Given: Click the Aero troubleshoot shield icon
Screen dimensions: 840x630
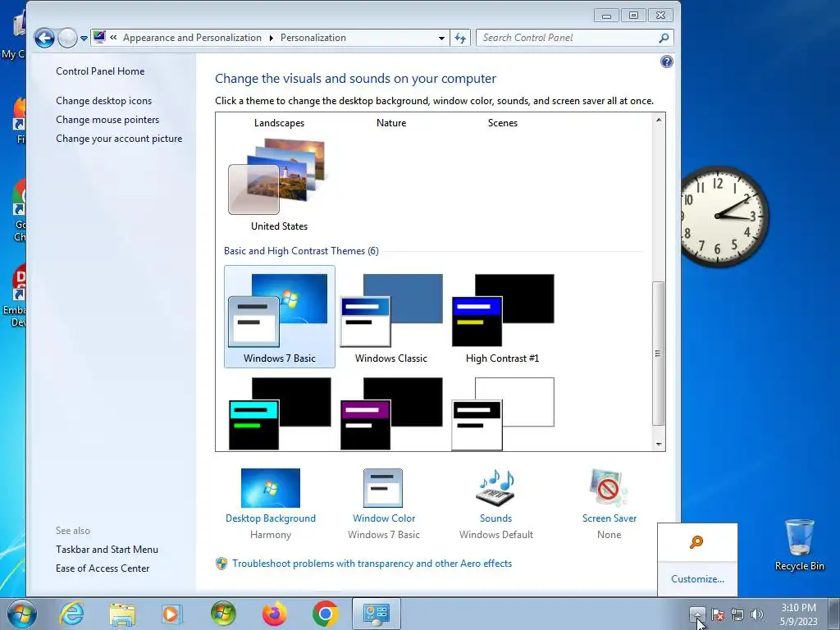Looking at the screenshot, I should 221,564.
